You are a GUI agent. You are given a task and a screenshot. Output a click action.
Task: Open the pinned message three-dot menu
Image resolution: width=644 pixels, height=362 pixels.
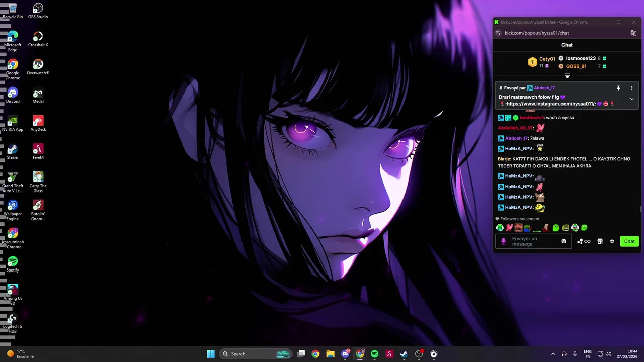(632, 88)
